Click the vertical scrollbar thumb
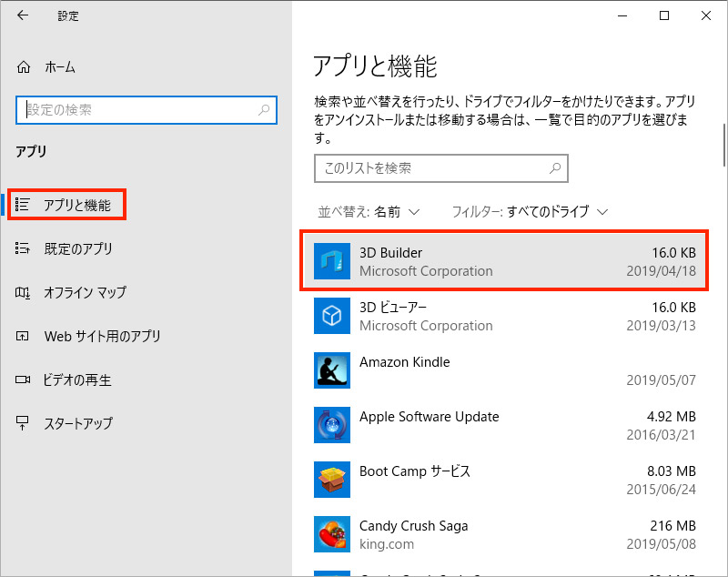 pos(724,145)
